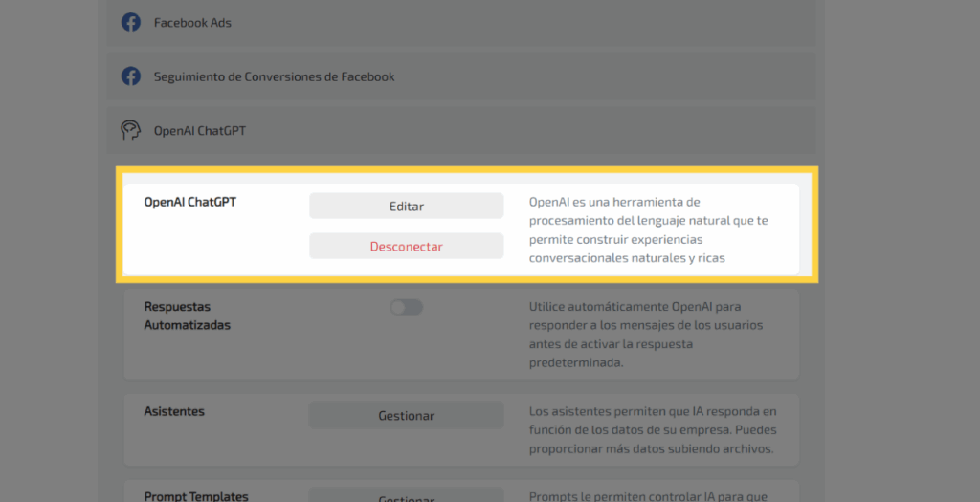Open Gestionar for Prompt Templates

(406, 495)
